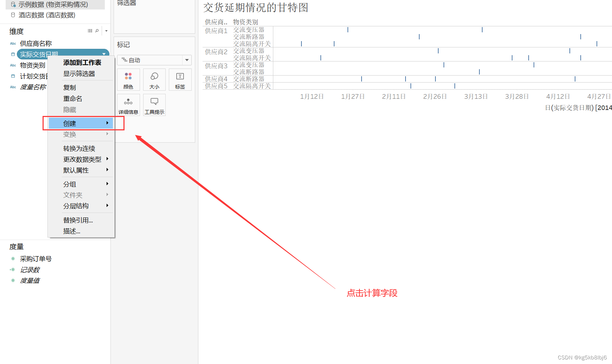Click the 供应商4 row header
612x364 pixels.
pos(216,79)
